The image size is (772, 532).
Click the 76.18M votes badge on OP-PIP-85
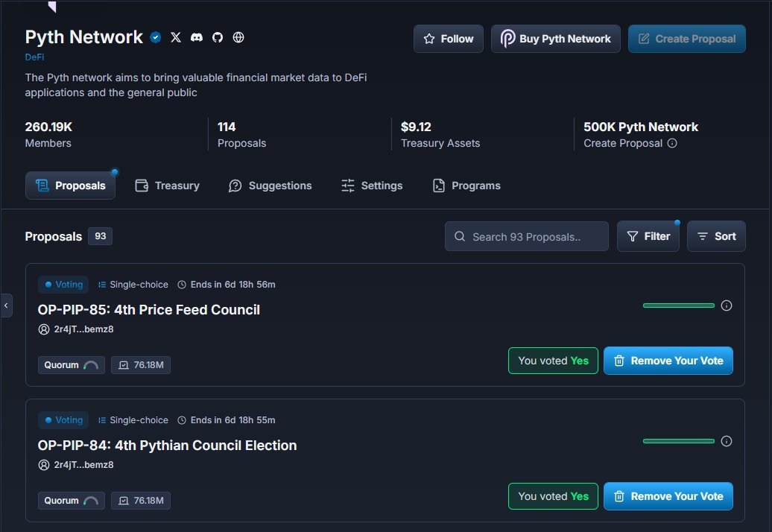coord(141,365)
